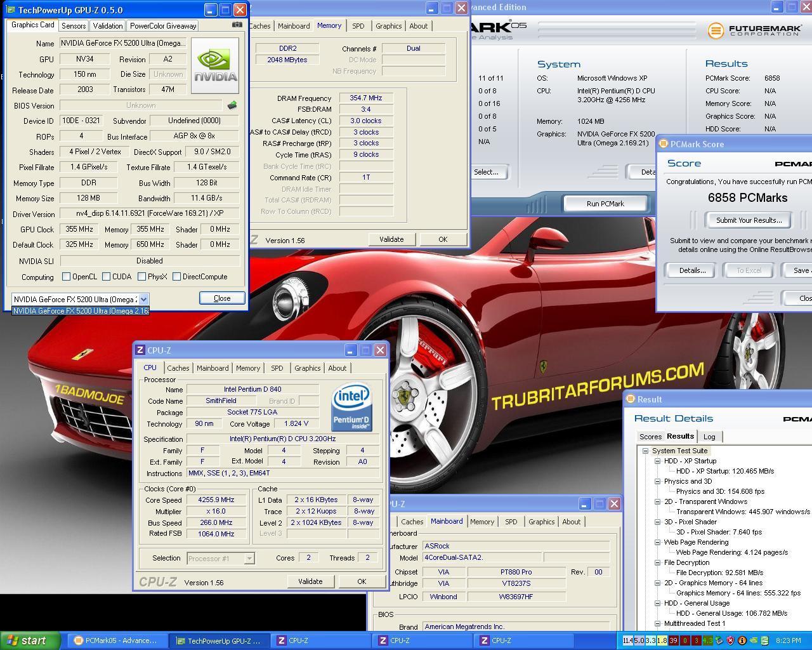
Task: Switch to TechPowerUp GPU-Z taskbar button
Action: tap(219, 640)
